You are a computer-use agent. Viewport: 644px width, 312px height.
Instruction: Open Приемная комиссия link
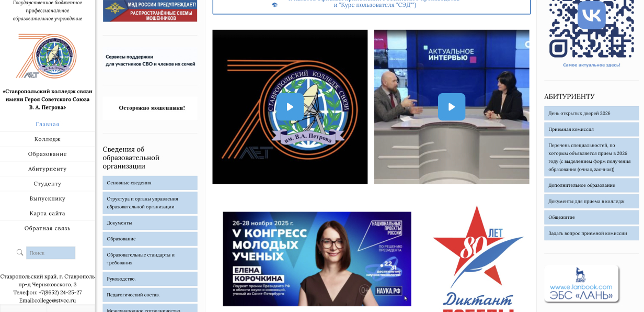591,129
